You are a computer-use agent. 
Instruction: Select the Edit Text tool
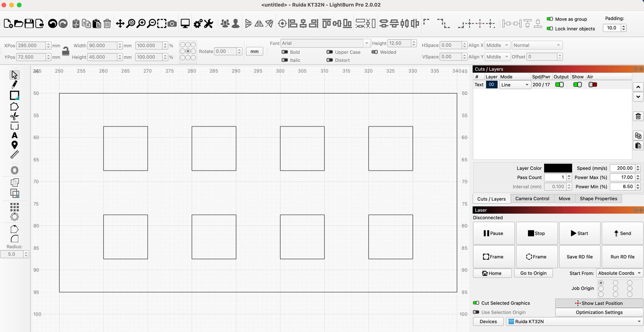point(14,135)
